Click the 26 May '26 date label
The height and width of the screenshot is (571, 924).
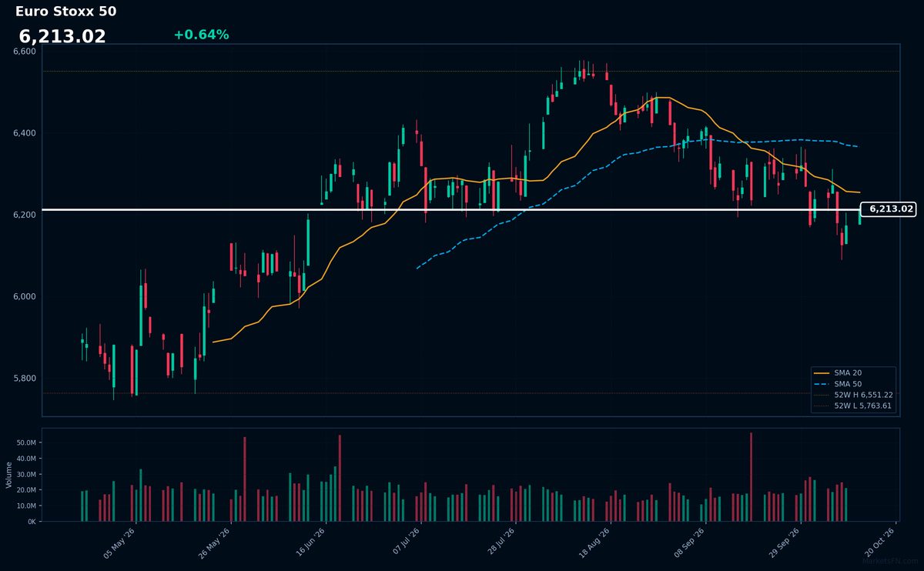[x=215, y=543]
